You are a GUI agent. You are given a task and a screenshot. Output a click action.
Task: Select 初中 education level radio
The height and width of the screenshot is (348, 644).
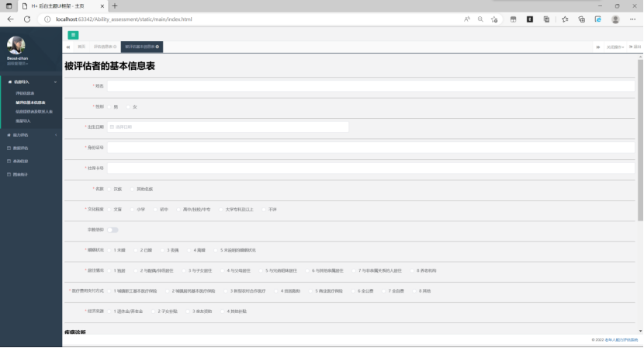[156, 210]
